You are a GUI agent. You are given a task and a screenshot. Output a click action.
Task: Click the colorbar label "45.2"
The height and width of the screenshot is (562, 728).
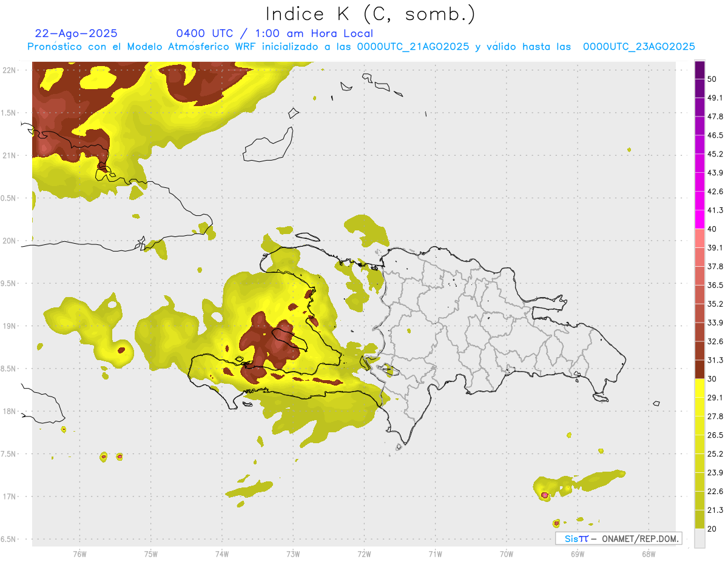(x=715, y=154)
